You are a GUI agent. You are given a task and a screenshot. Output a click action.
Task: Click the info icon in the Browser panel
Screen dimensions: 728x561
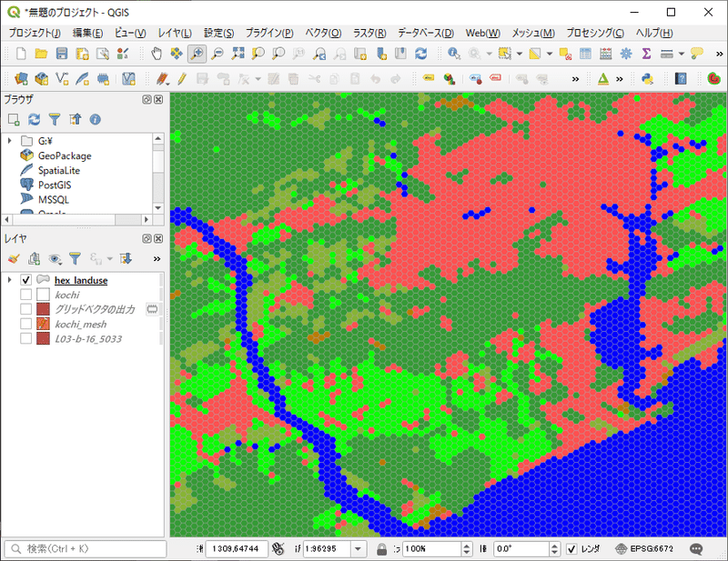pyautogui.click(x=96, y=119)
